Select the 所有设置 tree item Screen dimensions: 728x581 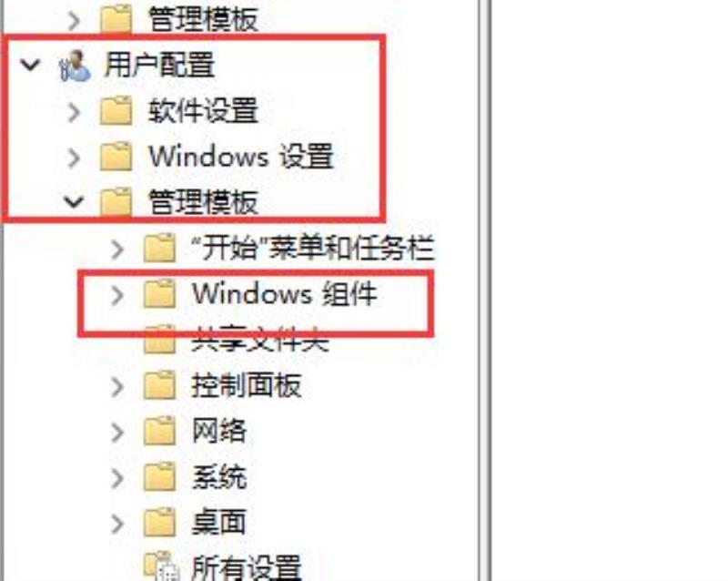(x=247, y=567)
